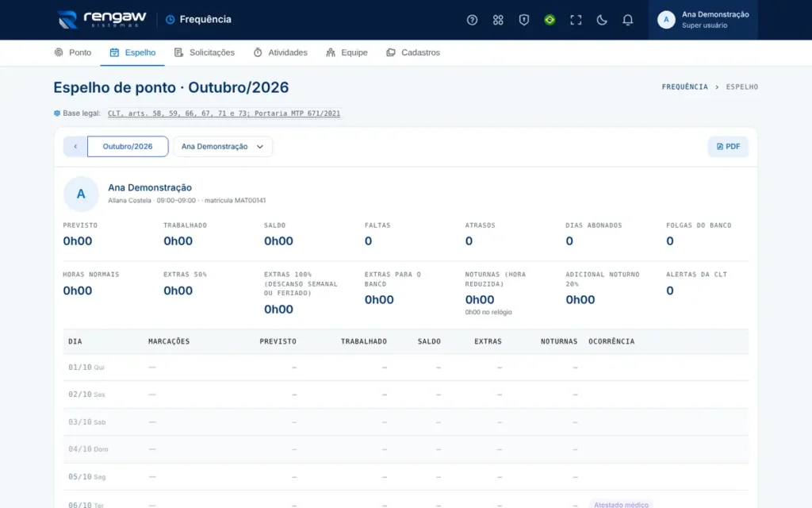Click the user avatar in the header

pos(666,20)
